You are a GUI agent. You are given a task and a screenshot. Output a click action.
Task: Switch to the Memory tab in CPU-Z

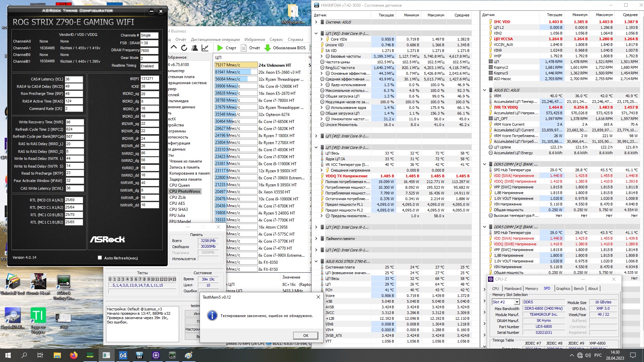(x=531, y=289)
